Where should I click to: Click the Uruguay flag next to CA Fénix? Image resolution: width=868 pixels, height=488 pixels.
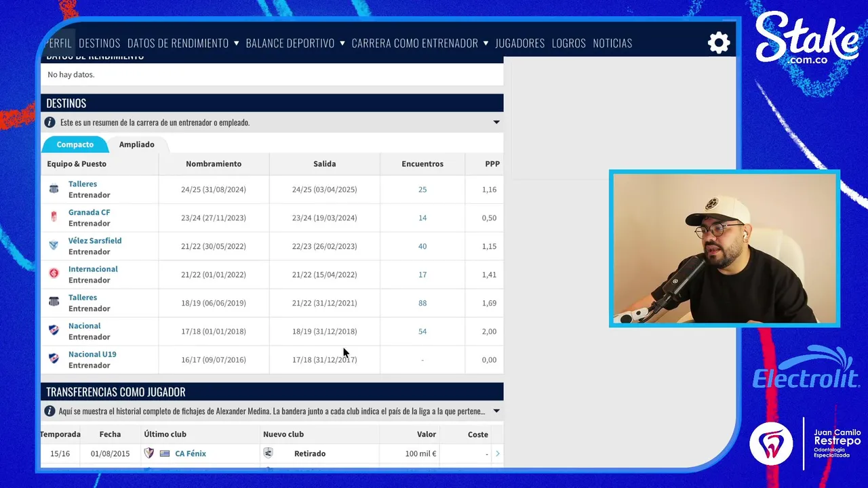coord(165,453)
